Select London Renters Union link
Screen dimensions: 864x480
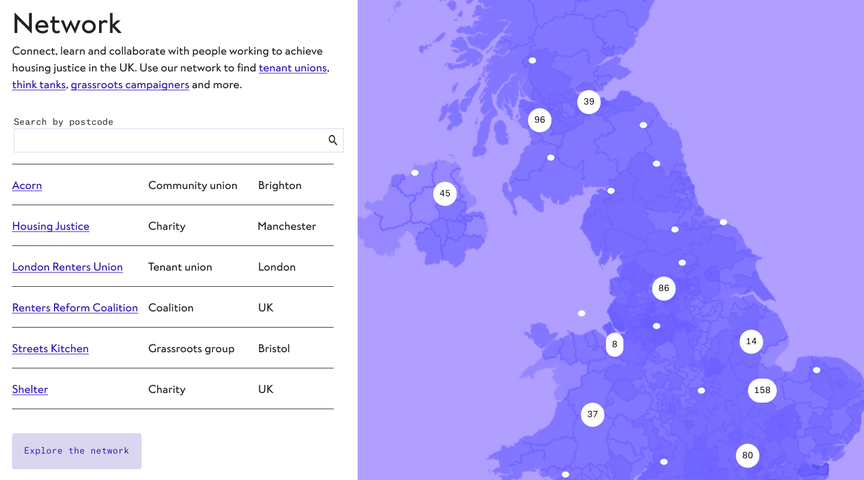[67, 268]
